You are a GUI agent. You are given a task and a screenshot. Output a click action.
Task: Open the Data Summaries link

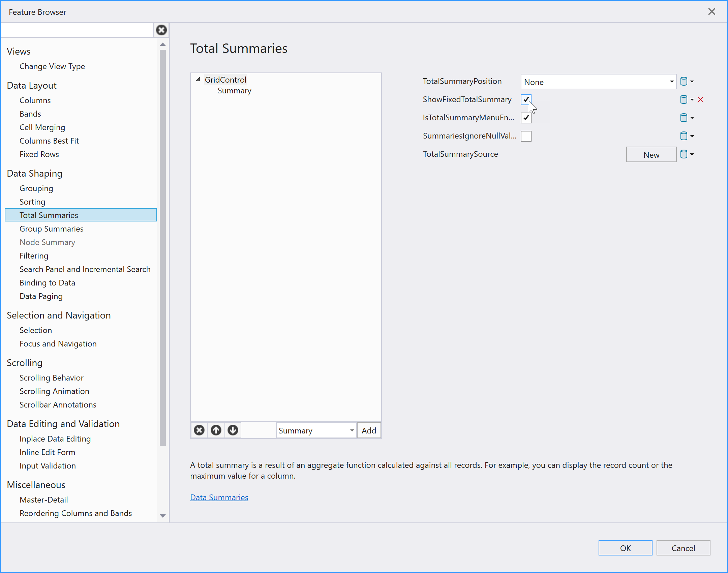(x=219, y=497)
